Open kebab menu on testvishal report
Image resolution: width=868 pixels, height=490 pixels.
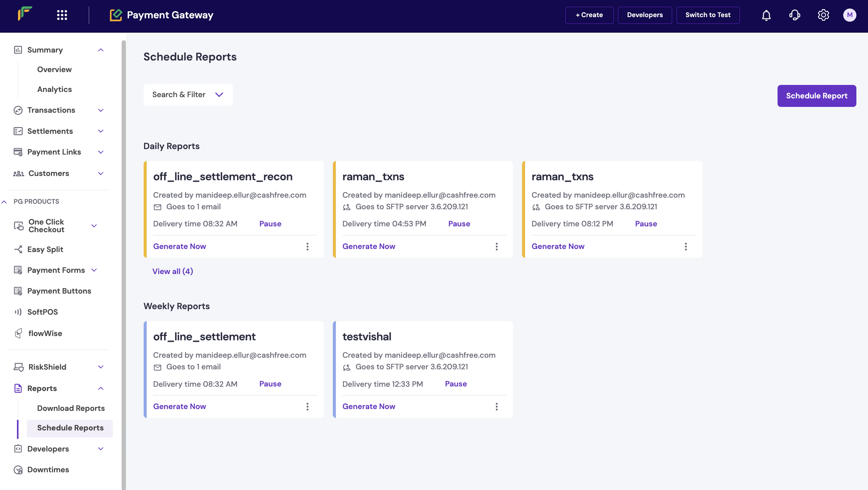click(496, 407)
